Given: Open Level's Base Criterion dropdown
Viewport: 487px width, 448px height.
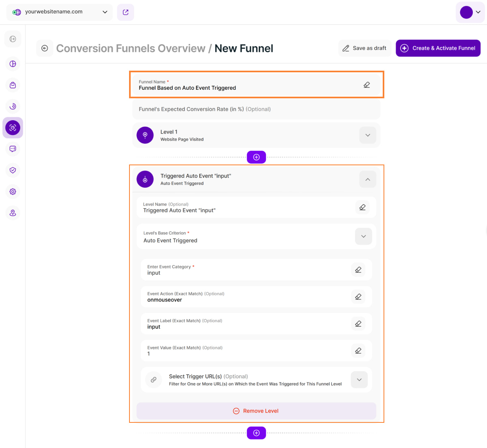Looking at the screenshot, I should (x=363, y=236).
